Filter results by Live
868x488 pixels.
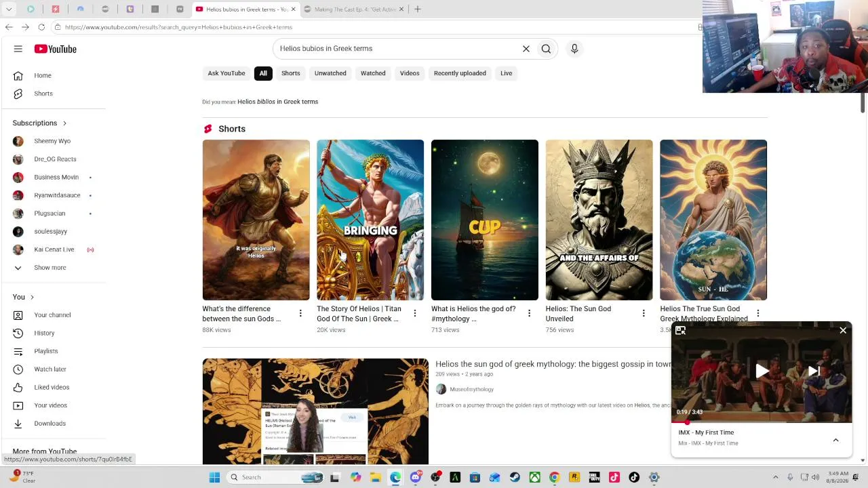click(x=507, y=73)
